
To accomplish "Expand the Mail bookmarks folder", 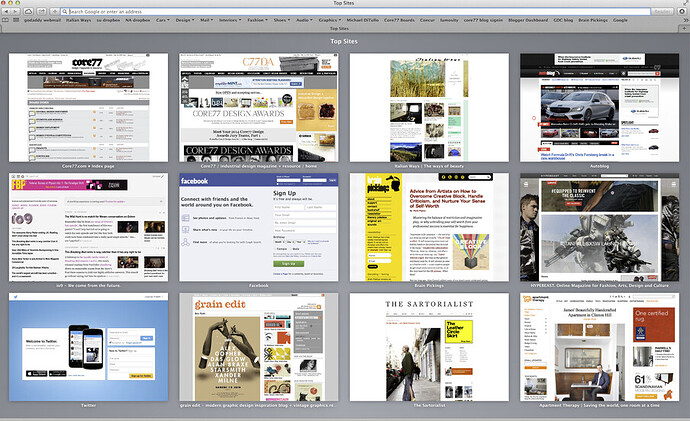I will coord(206,20).
